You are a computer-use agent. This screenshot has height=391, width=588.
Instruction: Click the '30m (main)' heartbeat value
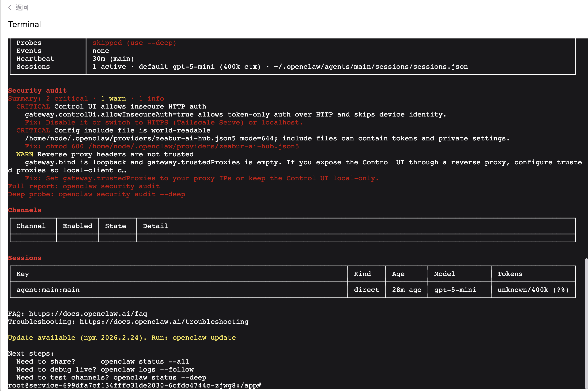click(113, 59)
